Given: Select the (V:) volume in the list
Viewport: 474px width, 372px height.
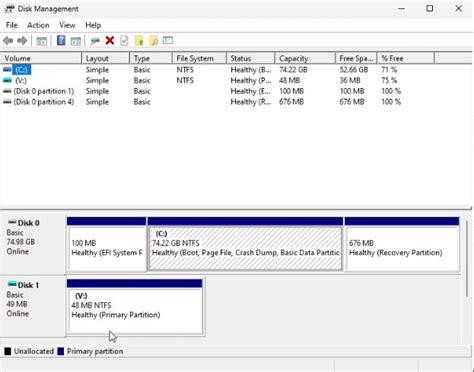Looking at the screenshot, I should [21, 80].
